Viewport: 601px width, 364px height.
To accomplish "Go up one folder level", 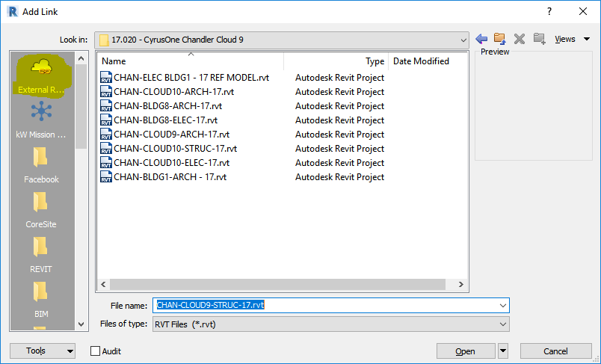I will point(500,39).
